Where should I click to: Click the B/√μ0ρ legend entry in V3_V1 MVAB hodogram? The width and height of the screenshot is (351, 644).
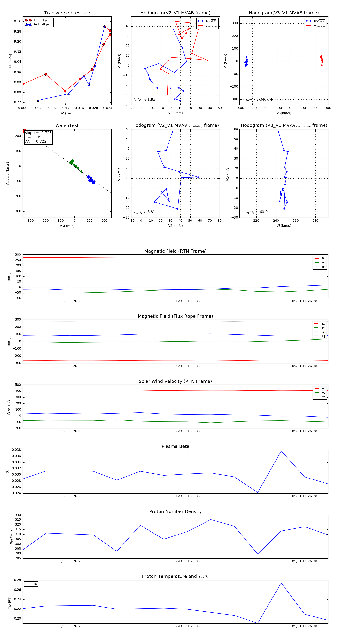(x=316, y=21)
